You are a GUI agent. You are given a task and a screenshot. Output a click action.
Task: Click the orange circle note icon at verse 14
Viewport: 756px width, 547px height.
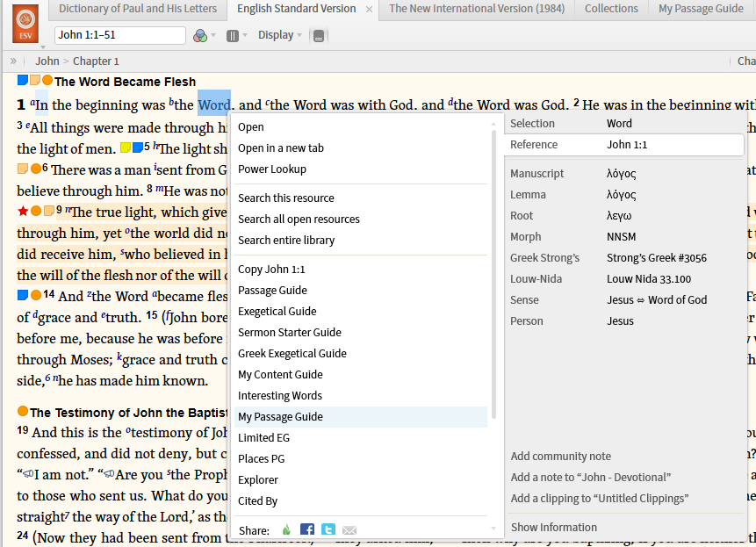[36, 295]
